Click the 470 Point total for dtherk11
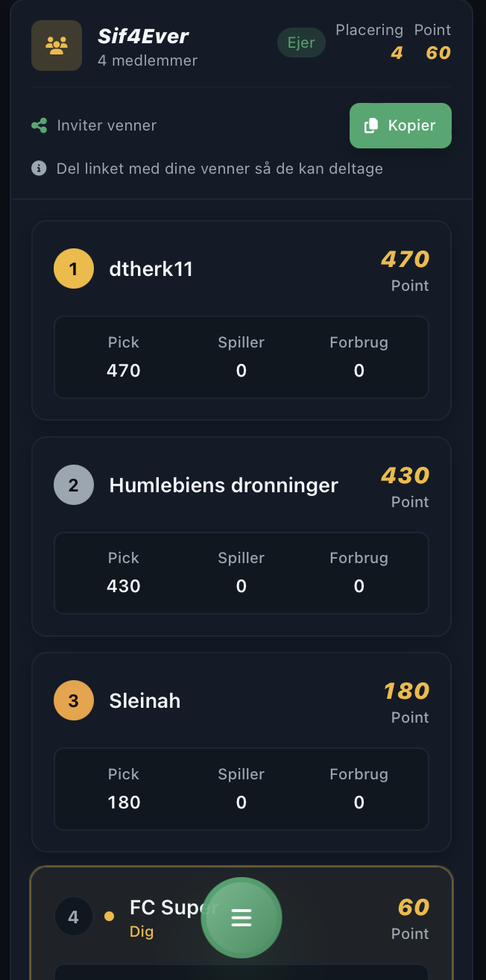The height and width of the screenshot is (980, 486). click(x=405, y=270)
